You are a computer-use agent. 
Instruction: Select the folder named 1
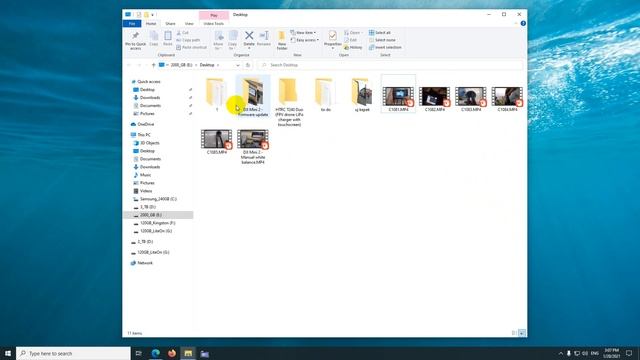coord(217,95)
